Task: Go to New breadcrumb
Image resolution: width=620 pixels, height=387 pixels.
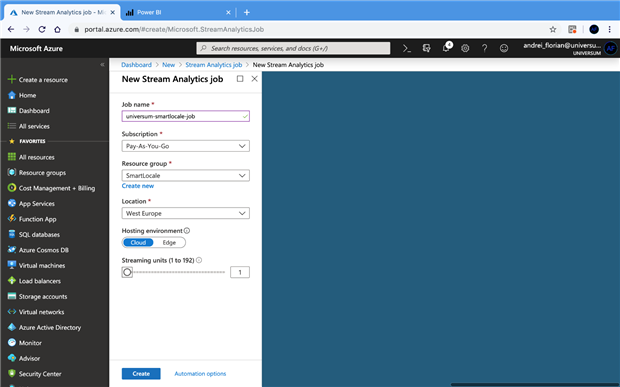Action: click(168, 65)
